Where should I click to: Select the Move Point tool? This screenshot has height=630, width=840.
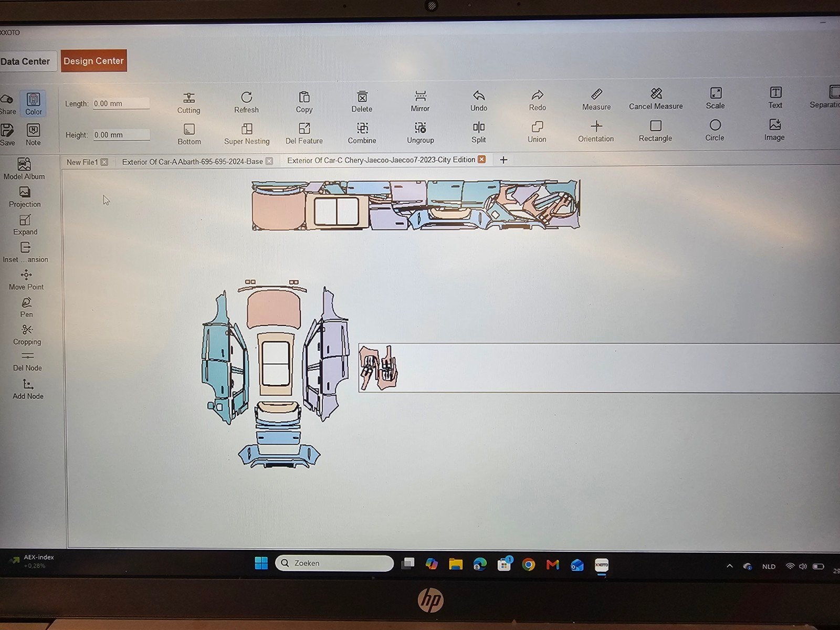26,280
